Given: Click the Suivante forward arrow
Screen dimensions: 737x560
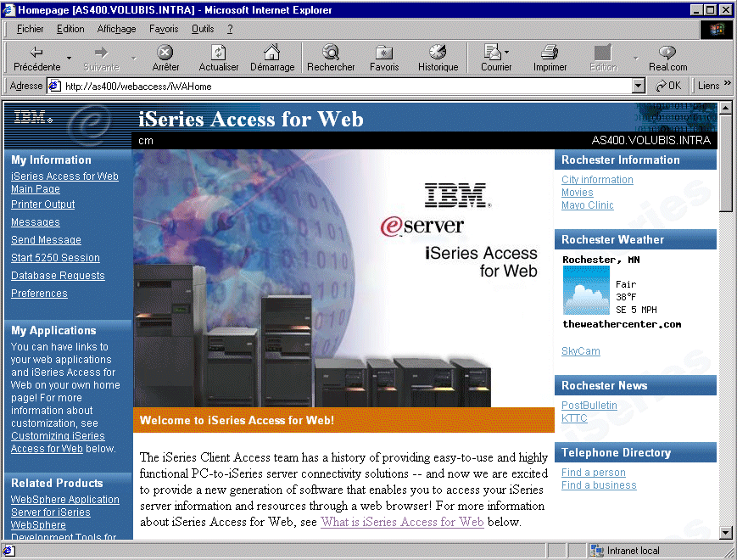Looking at the screenshot, I should point(101,58).
